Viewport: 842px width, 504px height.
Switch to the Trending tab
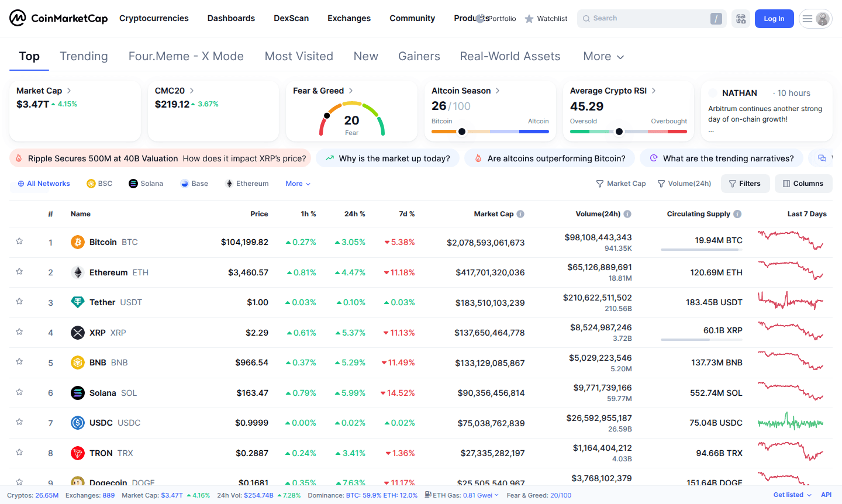(84, 56)
